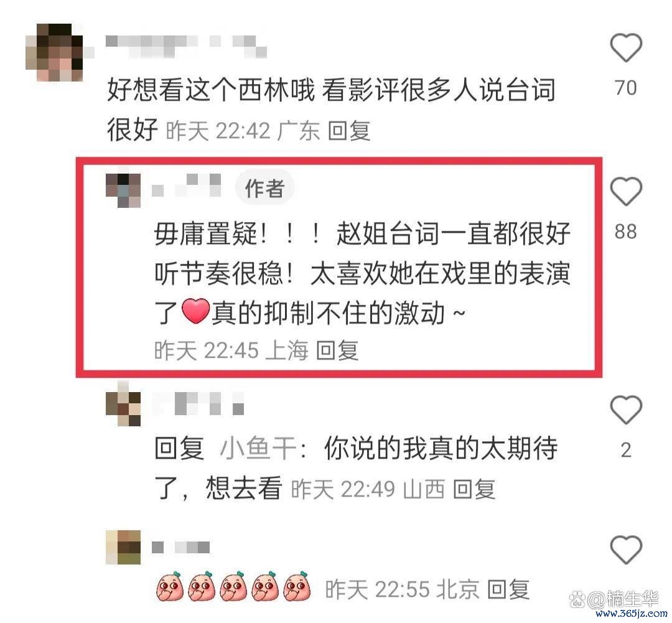Viewport: 672px width, 623px height.
Task: Open the Beijing commenter's blurred username
Action: click(181, 547)
